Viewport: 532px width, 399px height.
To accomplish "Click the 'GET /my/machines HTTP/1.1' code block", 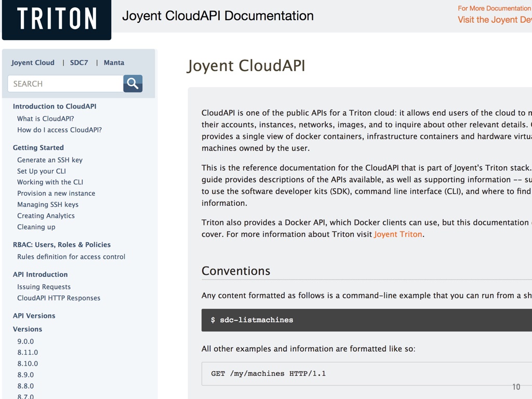I will tap(367, 374).
